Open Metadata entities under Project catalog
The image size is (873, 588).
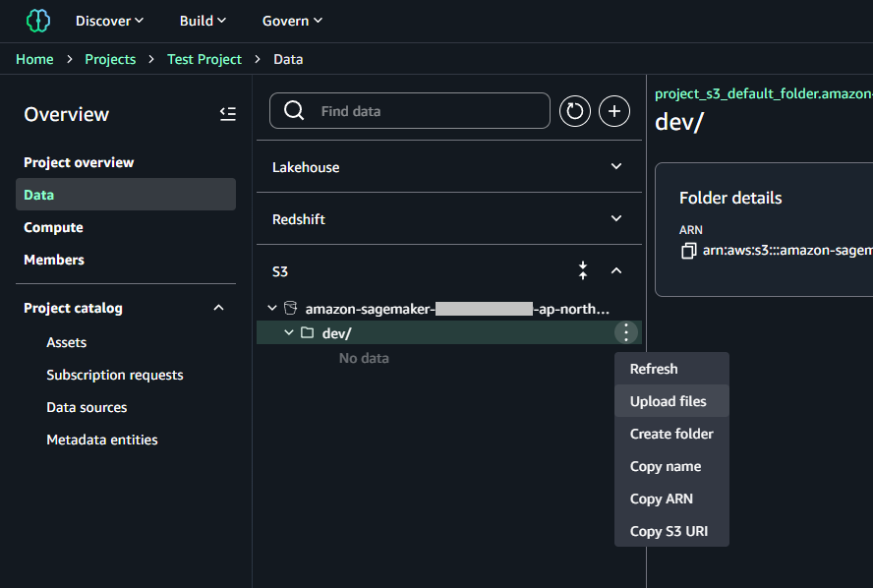(x=102, y=440)
